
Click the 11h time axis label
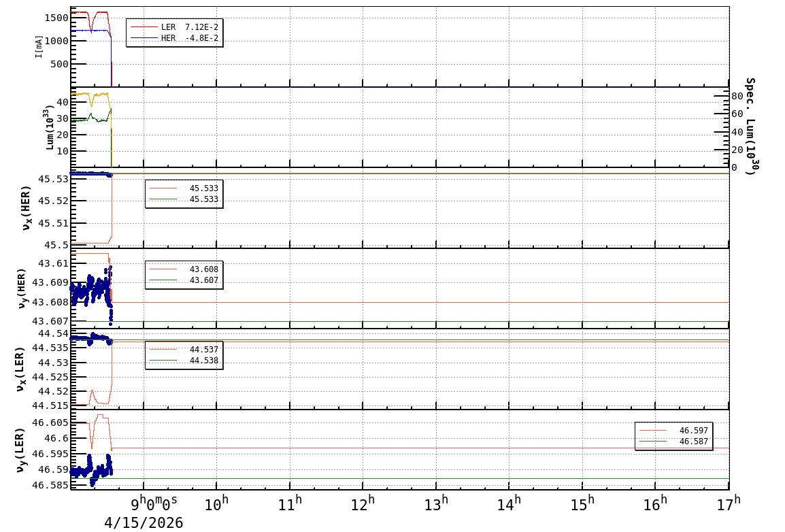(290, 503)
